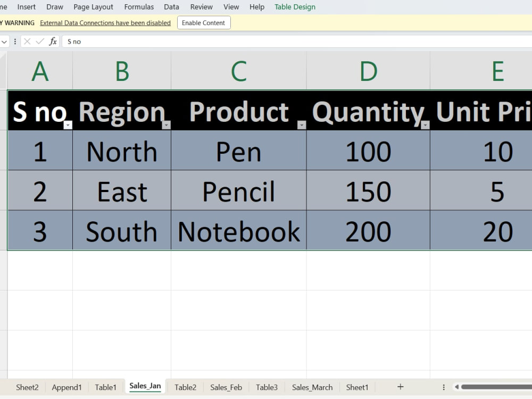The image size is (532, 399).
Task: Select the cell containing Pen
Action: (x=238, y=151)
